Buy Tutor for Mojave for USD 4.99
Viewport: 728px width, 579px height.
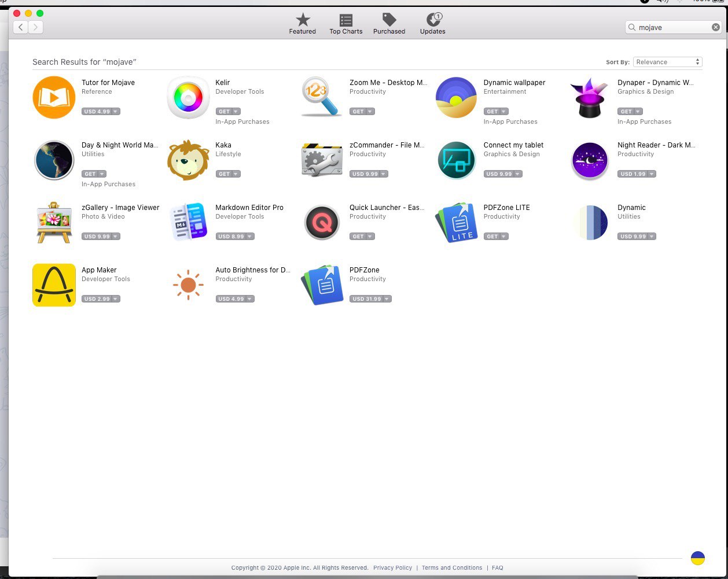click(x=101, y=112)
